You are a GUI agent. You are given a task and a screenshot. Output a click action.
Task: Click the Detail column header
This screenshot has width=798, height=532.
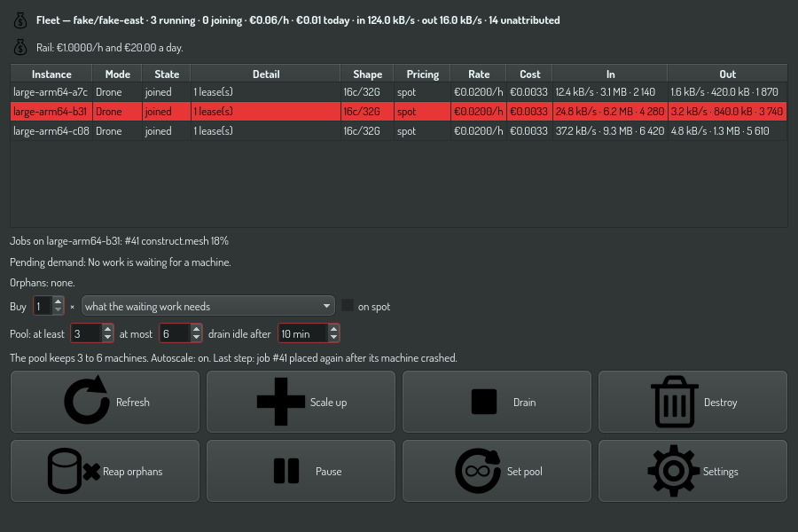click(266, 74)
